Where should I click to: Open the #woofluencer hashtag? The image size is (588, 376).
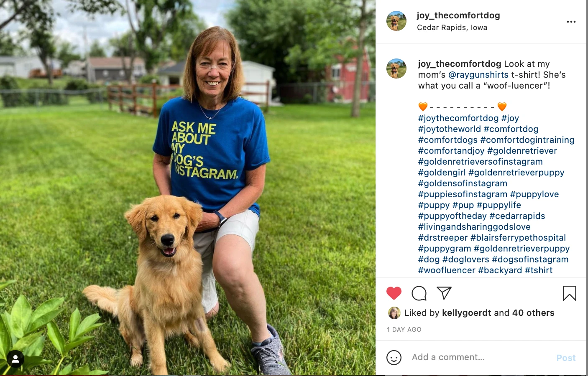(446, 270)
